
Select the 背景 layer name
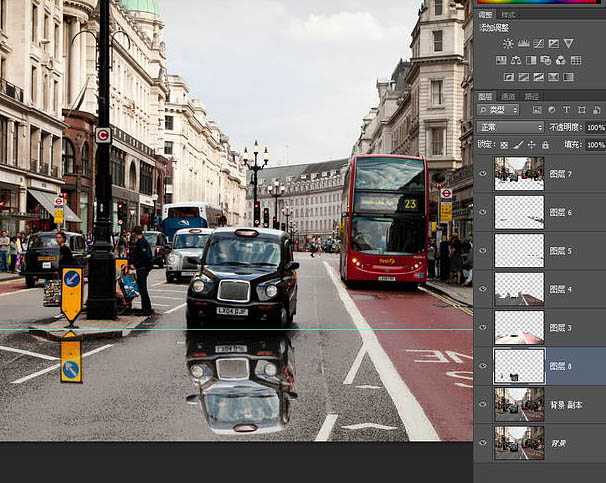558,443
